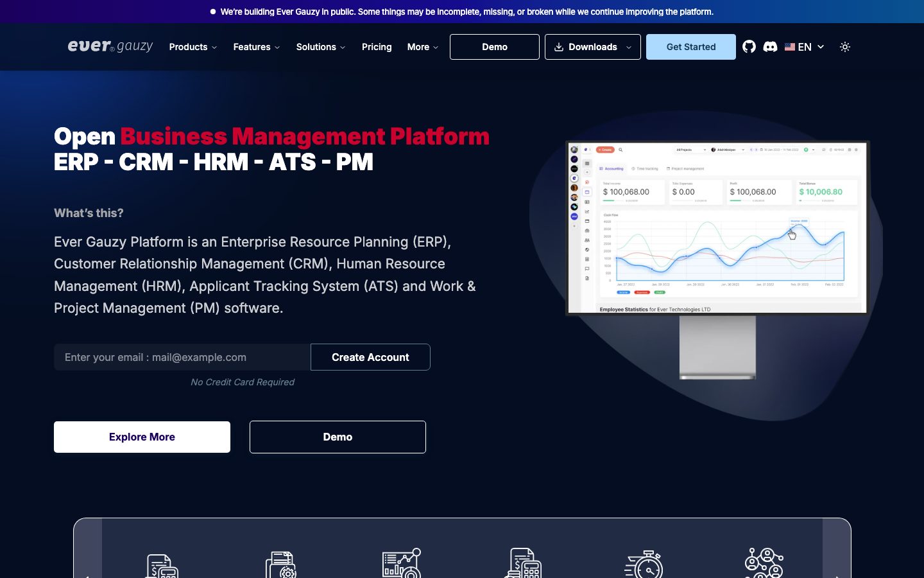
Task: Click the documents with gear icon
Action: tap(281, 564)
